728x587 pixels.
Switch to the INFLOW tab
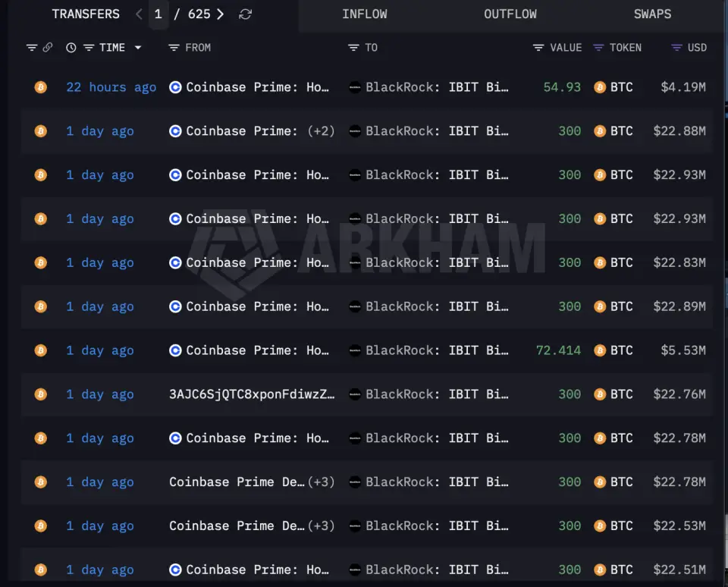coord(365,14)
